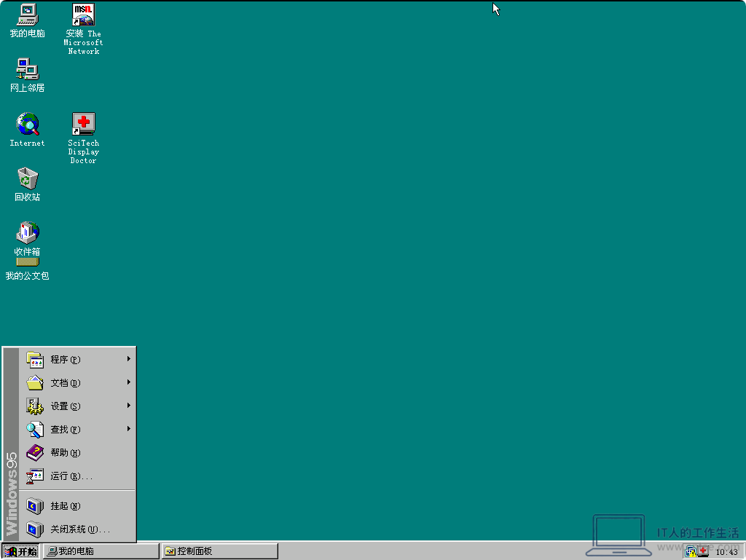
Task: Open the 查找(F) Start menu submenu
Action: tap(77, 429)
